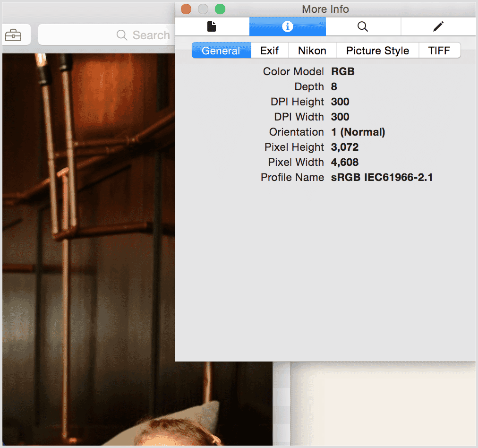Open the magnifier keywords inspector icon
The image size is (478, 448).
363,26
